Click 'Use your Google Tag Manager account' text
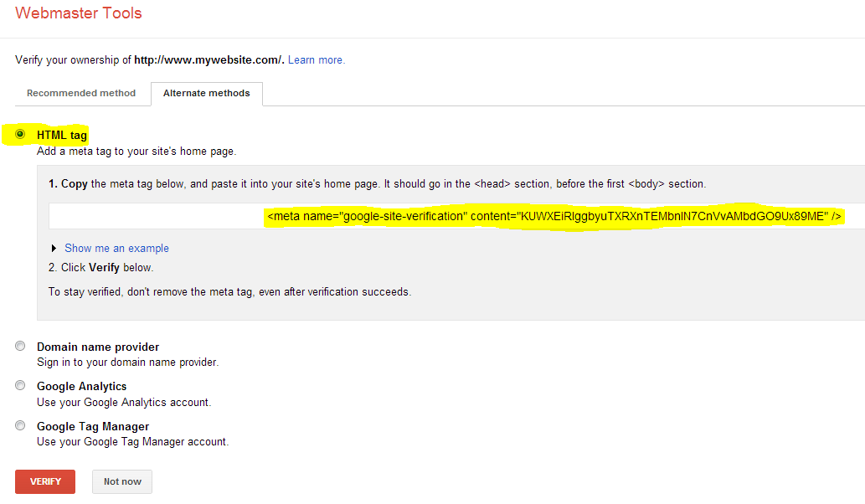This screenshot has width=865, height=504. (132, 442)
